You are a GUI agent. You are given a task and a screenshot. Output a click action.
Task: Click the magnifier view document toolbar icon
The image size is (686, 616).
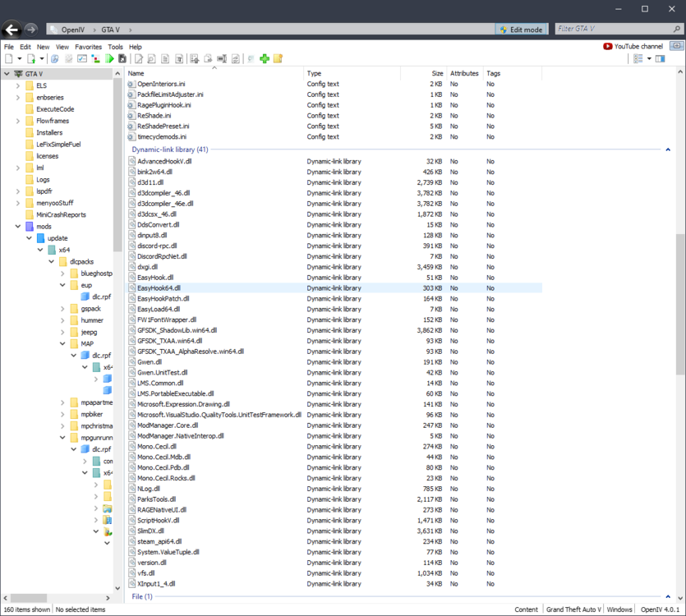(x=151, y=58)
